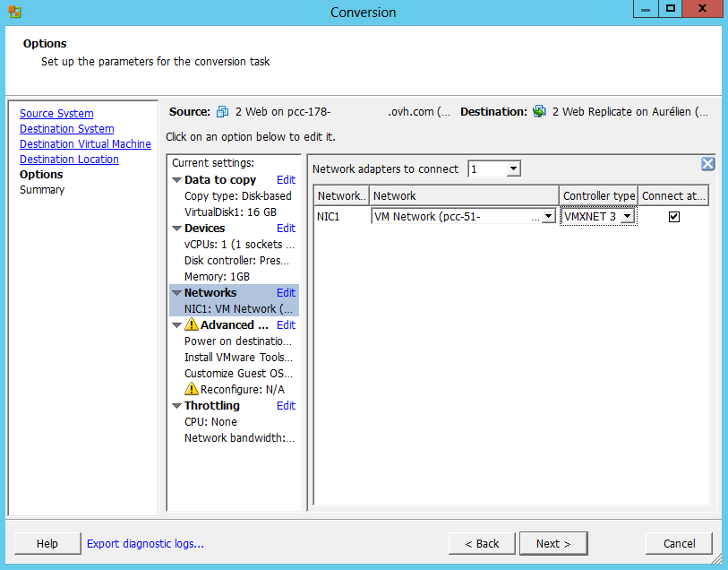Viewport: 728px width, 570px height.
Task: Collapse the Data to copy section
Action: coord(177,180)
